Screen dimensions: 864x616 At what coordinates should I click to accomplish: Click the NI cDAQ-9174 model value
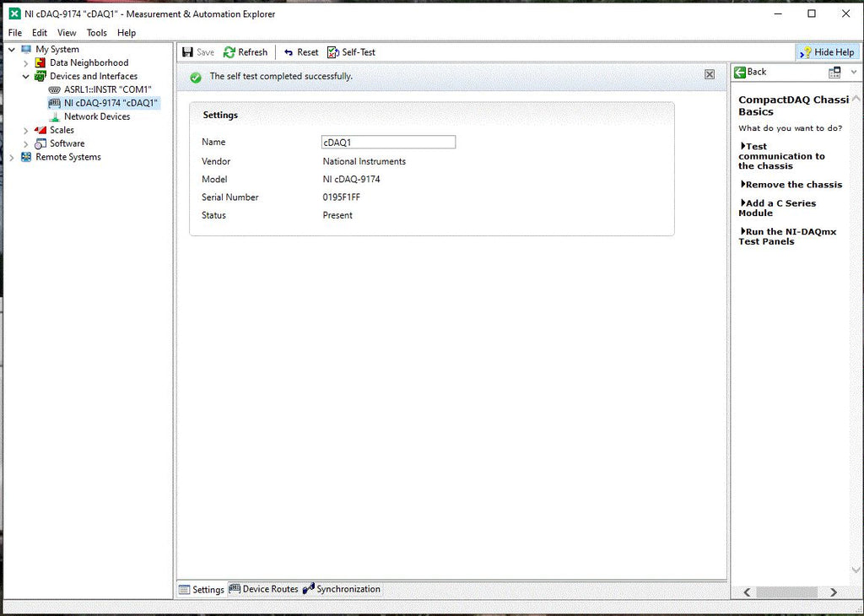click(x=351, y=180)
